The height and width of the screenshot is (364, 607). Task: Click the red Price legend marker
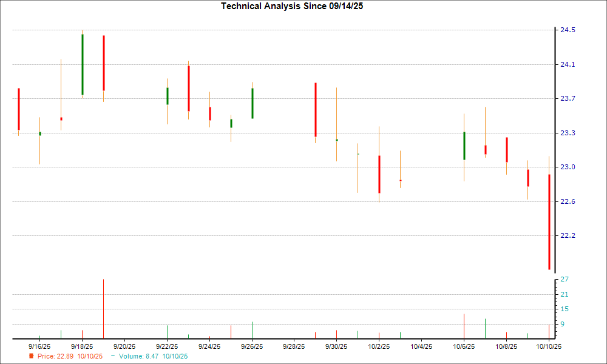tap(32, 356)
